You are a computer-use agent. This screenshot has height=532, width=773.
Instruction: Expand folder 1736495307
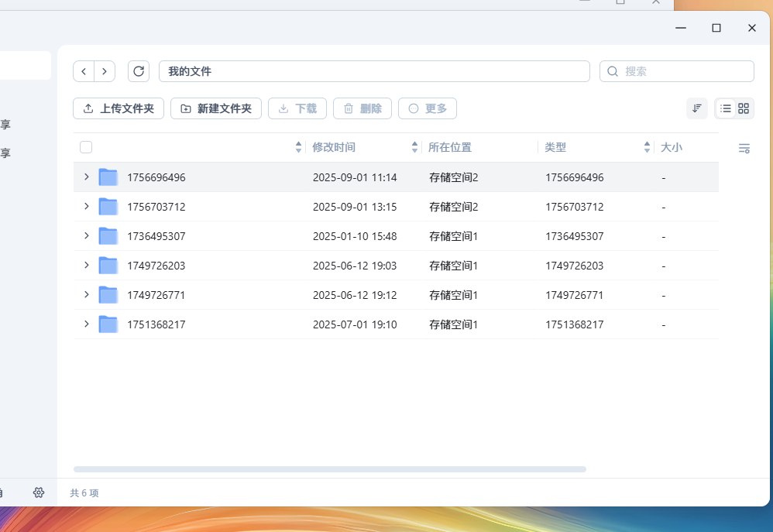87,235
